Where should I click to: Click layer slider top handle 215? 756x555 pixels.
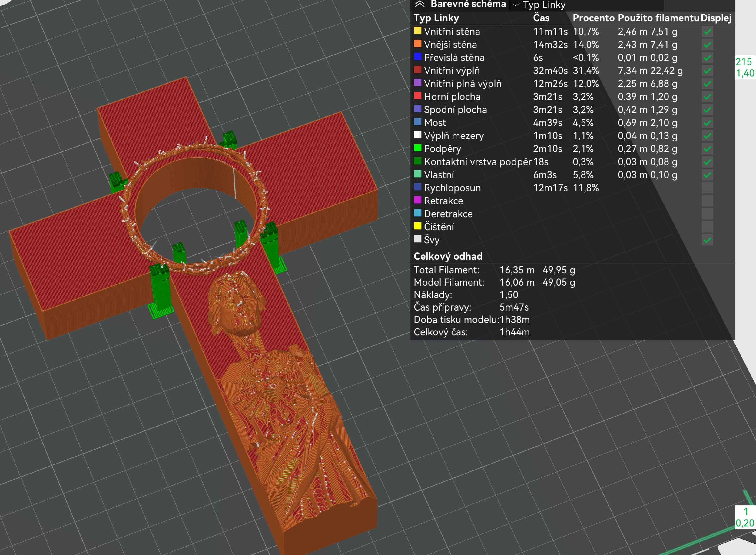coord(745,68)
